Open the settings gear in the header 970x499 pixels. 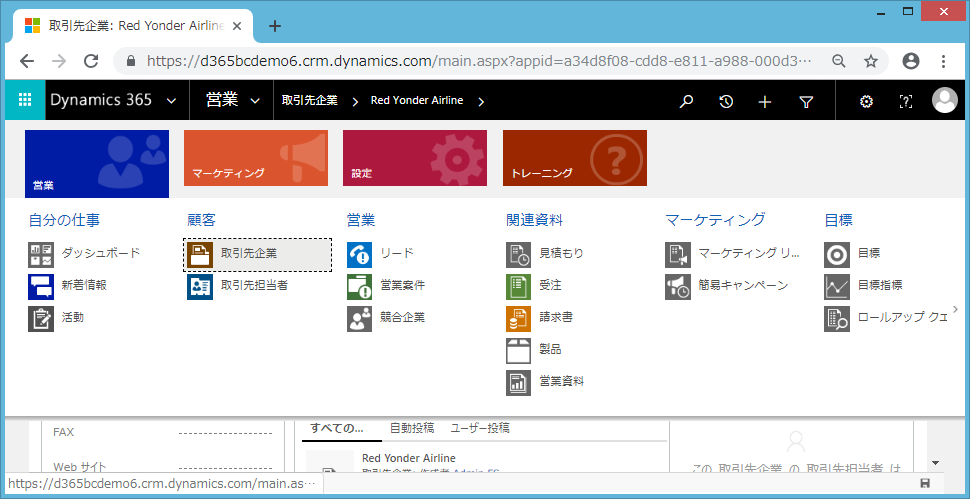click(x=866, y=101)
